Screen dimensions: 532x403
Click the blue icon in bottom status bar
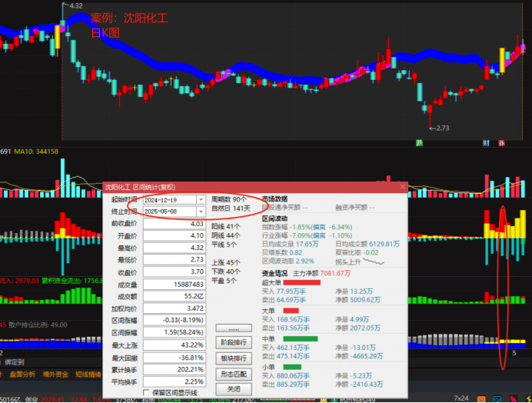point(497,399)
